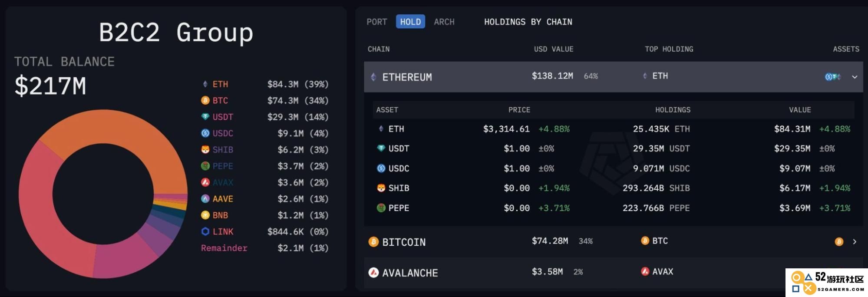Sort the table by USD VALUE header
The image size is (868, 297).
[554, 49]
